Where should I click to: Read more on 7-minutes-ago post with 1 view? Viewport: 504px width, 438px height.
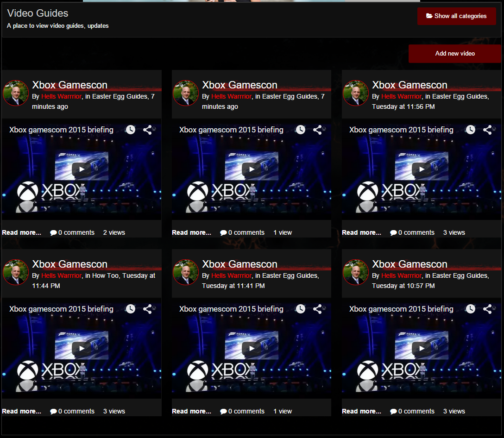[x=192, y=232]
